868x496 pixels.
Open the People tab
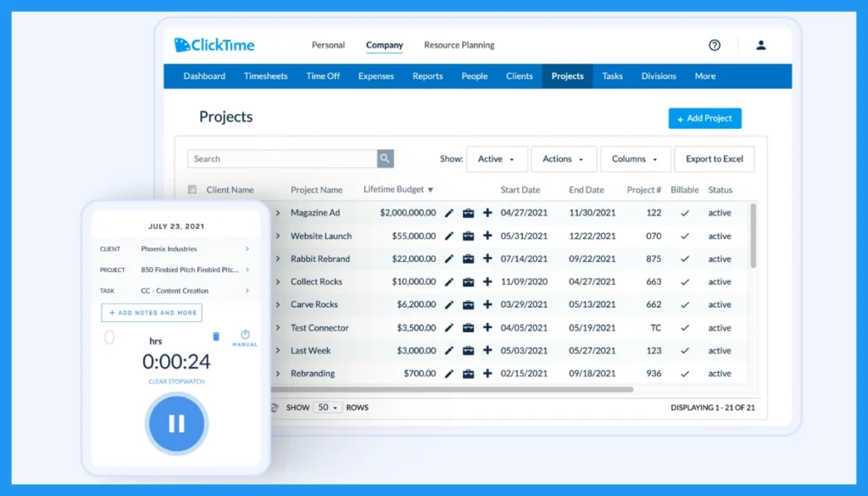pos(475,76)
